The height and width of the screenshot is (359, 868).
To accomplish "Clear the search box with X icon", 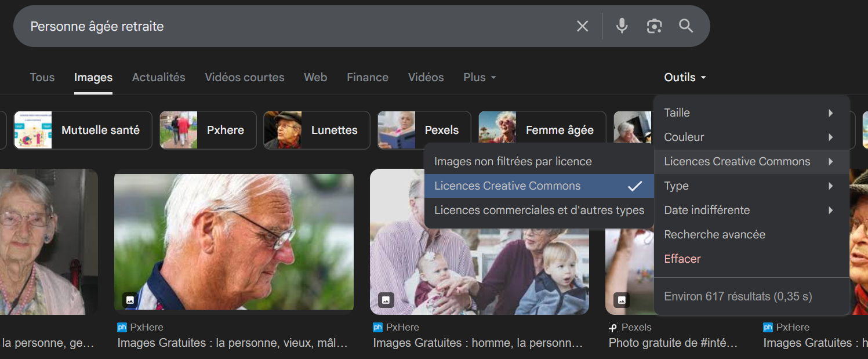I will [582, 26].
